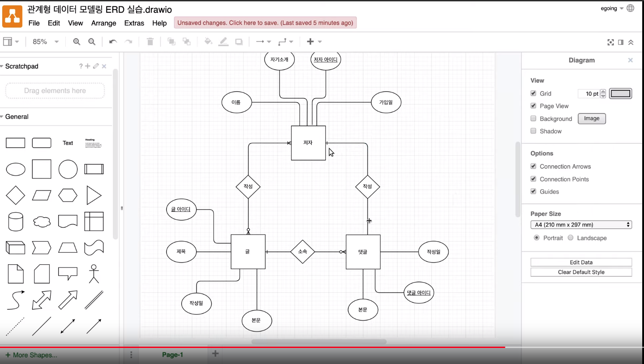Click the language globe icon
The width and height of the screenshot is (644, 364).
tap(630, 8)
